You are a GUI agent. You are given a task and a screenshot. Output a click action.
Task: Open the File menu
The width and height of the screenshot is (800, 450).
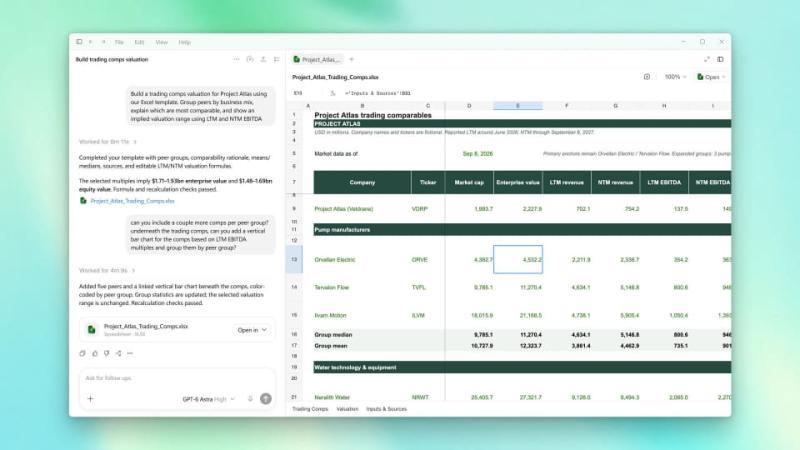tap(119, 42)
